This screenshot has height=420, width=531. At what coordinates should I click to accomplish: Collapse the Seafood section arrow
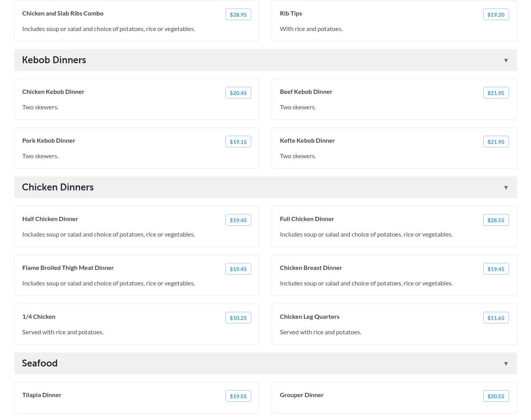click(506, 364)
